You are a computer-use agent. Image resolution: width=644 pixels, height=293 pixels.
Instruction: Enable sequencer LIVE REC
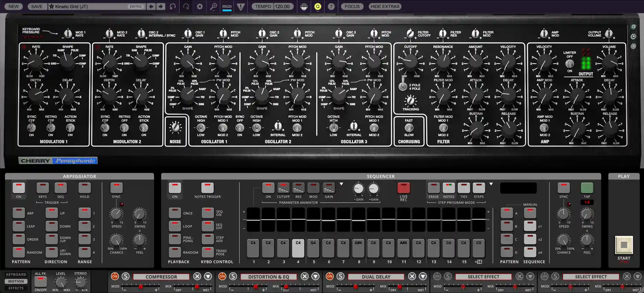404,188
